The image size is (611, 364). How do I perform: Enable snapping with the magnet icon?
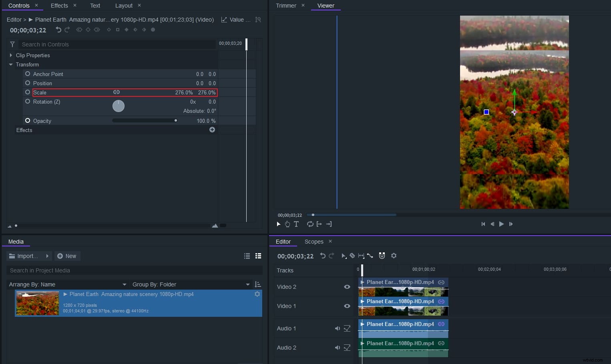click(x=382, y=256)
